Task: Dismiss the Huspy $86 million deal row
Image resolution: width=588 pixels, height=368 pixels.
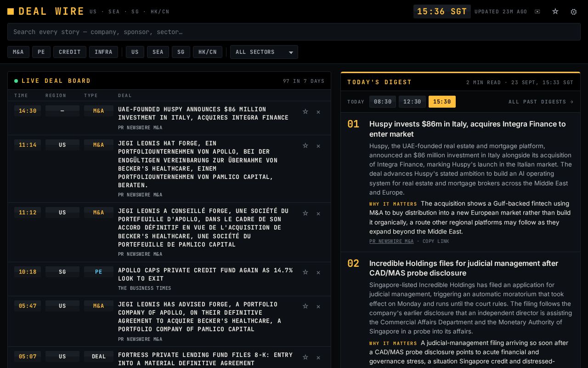Action: click(x=318, y=112)
